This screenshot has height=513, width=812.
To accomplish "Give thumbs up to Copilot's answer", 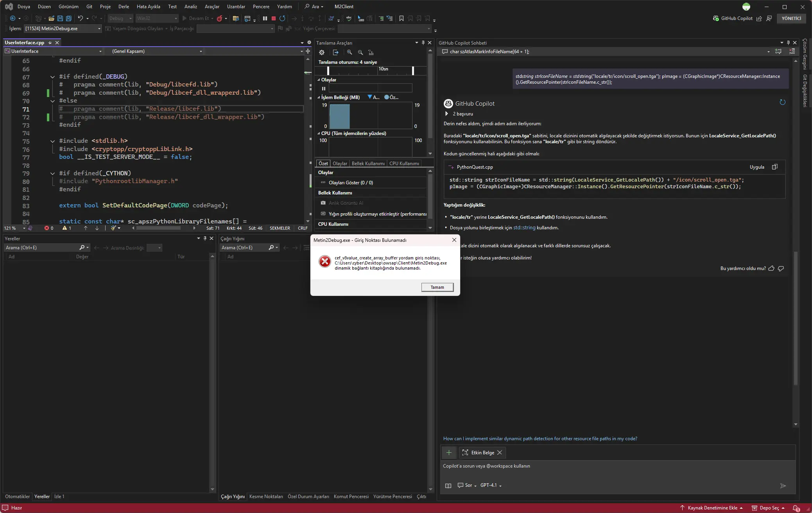I will (771, 268).
